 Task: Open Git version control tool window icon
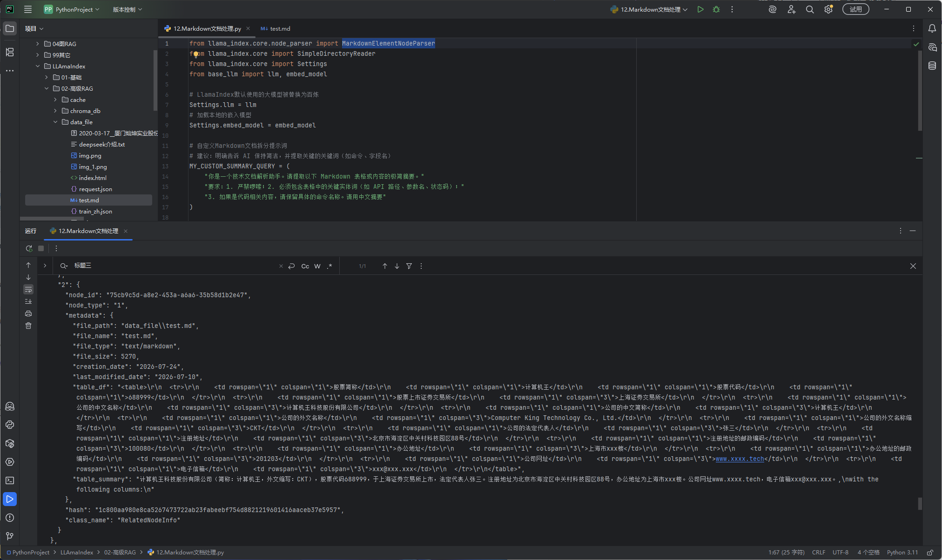click(10, 536)
